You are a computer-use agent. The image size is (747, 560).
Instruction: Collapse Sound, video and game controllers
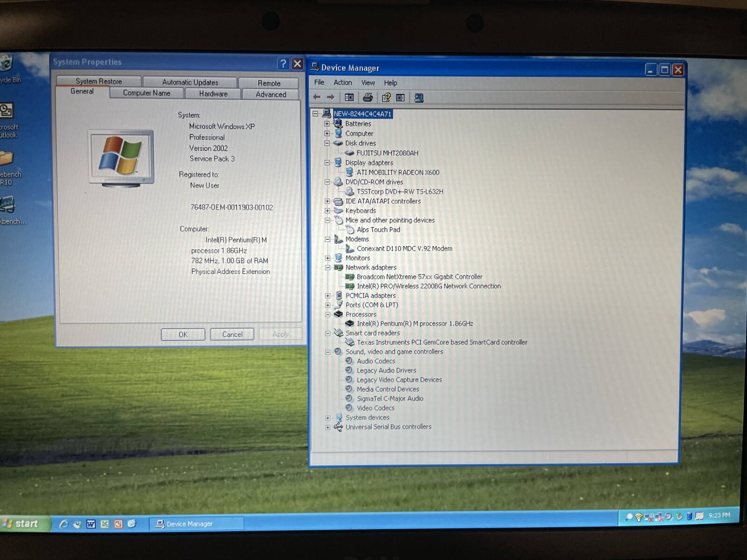click(x=328, y=352)
